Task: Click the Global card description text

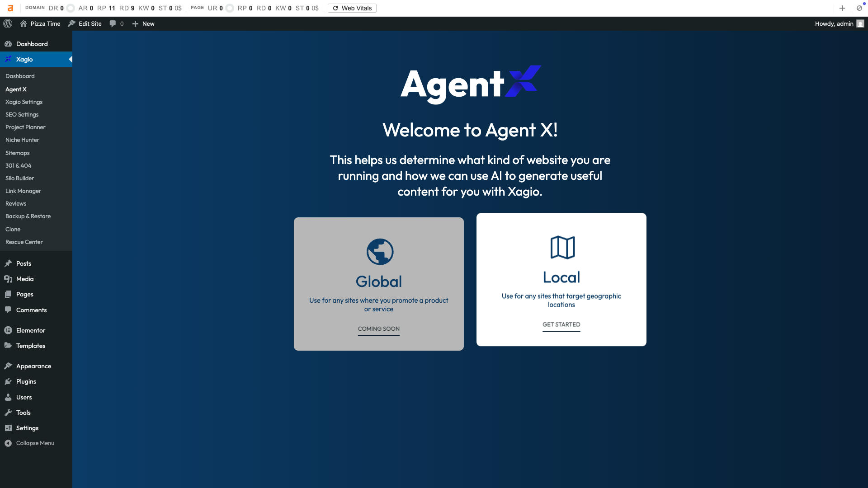Action: coord(378,305)
